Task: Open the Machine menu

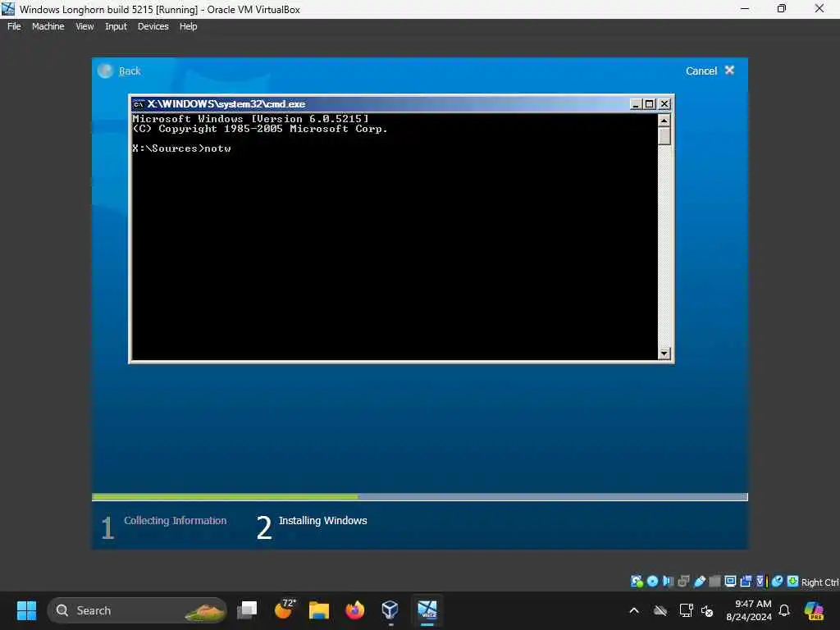Action: [x=48, y=26]
